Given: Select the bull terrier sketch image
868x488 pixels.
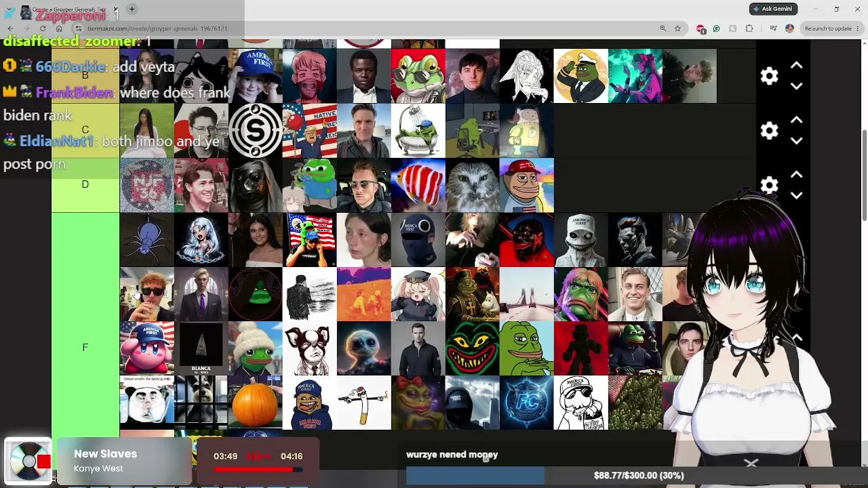Looking at the screenshot, I should (310, 348).
